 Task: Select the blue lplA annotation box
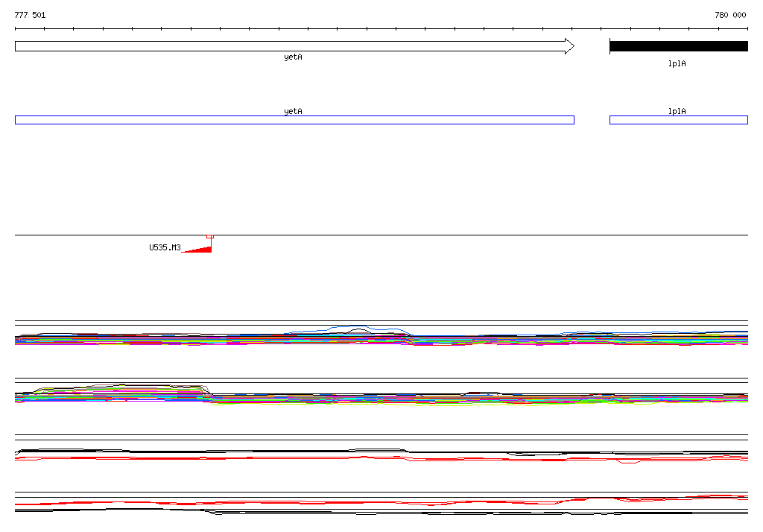tap(679, 120)
